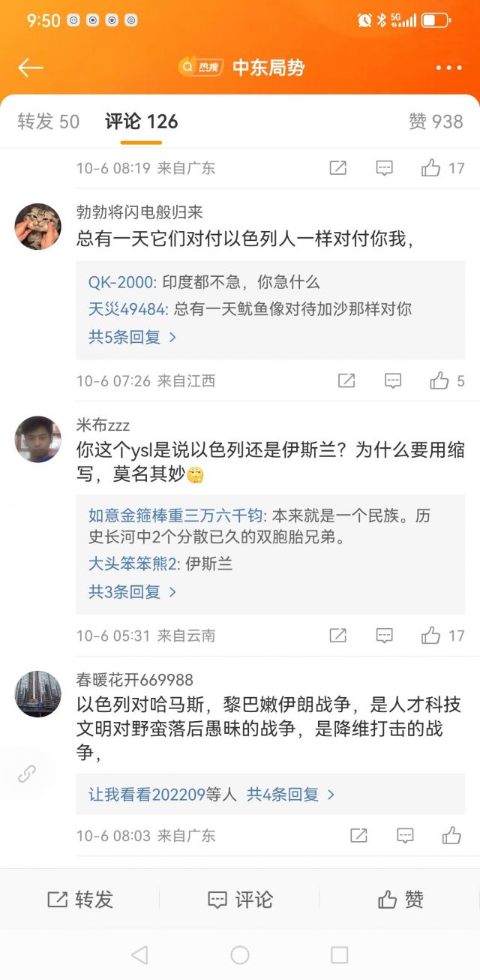The image size is (480, 980).
Task: Open 米布zzz profile avatar
Action: pos(38,439)
